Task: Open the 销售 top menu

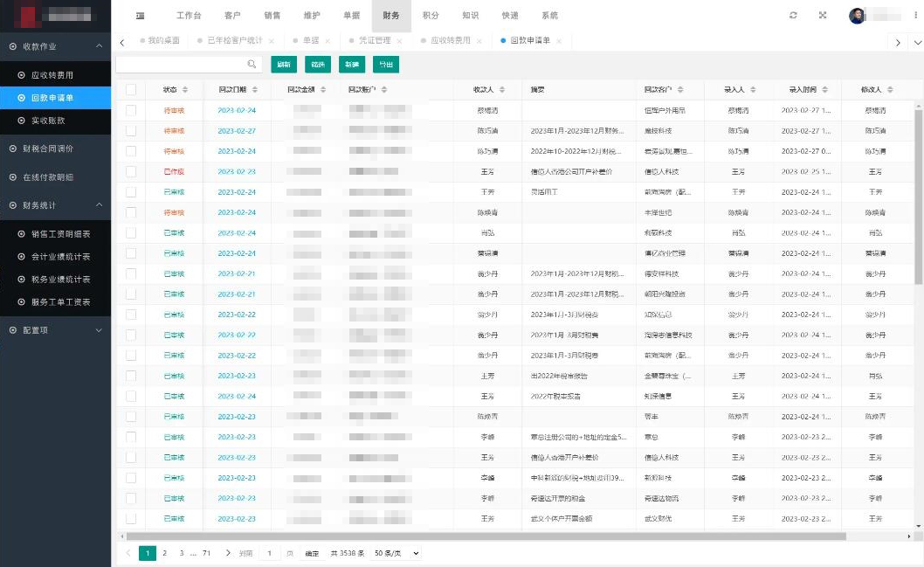Action: (x=272, y=16)
